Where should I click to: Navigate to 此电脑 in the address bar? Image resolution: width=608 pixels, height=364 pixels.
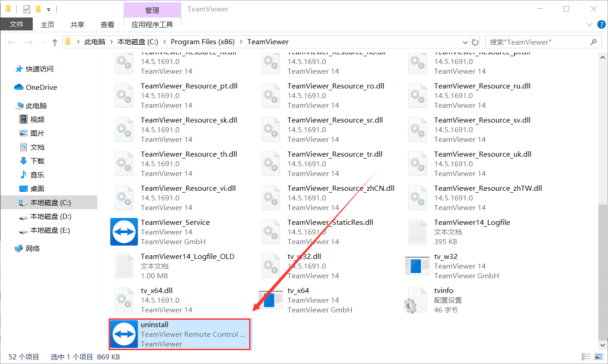coord(95,42)
